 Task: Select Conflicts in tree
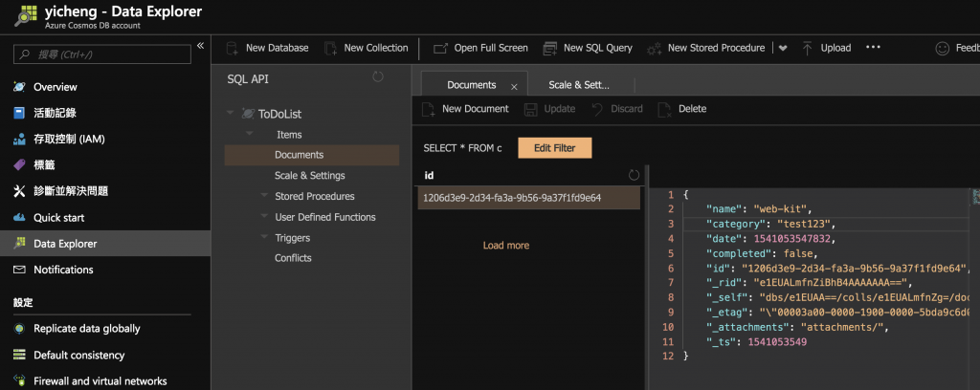coord(293,258)
